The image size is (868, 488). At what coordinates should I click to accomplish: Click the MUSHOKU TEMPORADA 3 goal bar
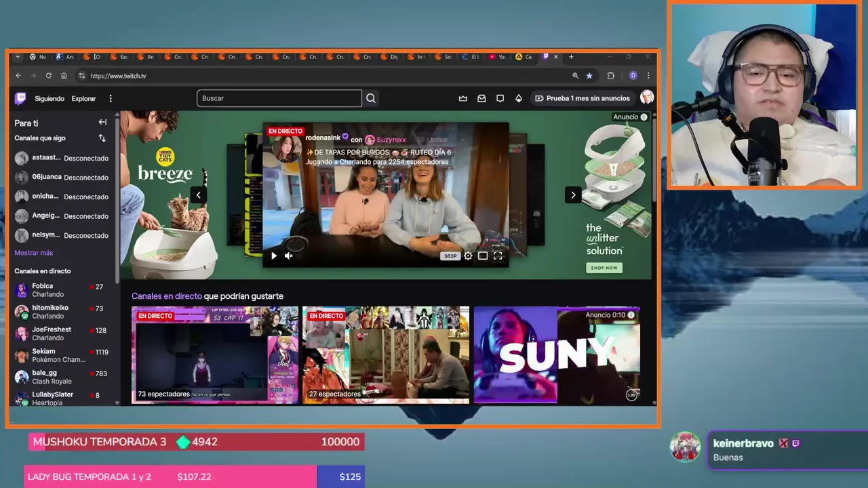coord(197,442)
